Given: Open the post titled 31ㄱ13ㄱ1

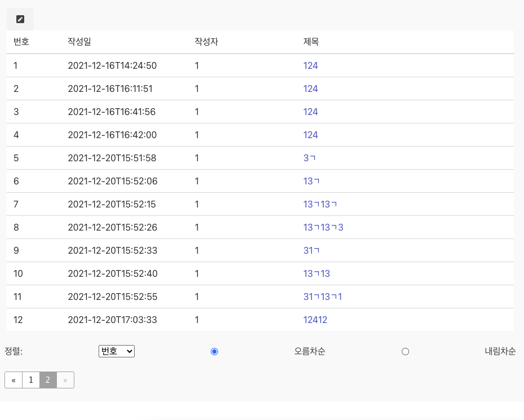Looking at the screenshot, I should coord(322,297).
